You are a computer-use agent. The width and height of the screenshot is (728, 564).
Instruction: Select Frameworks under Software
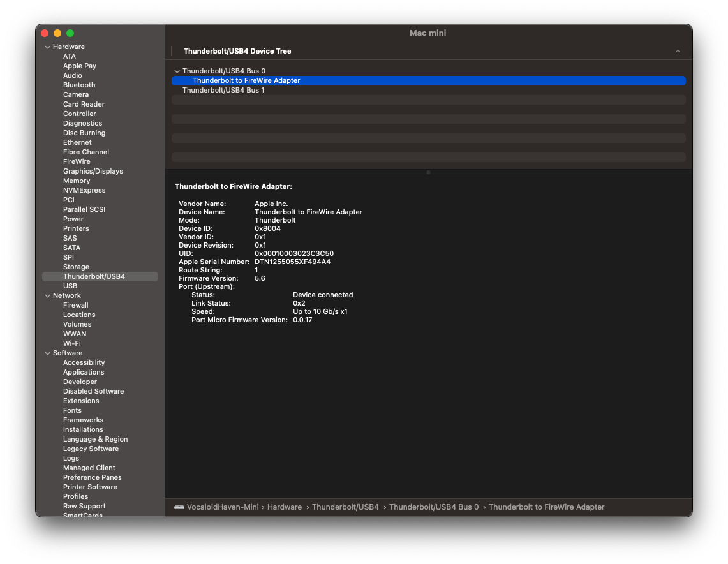[x=83, y=420]
